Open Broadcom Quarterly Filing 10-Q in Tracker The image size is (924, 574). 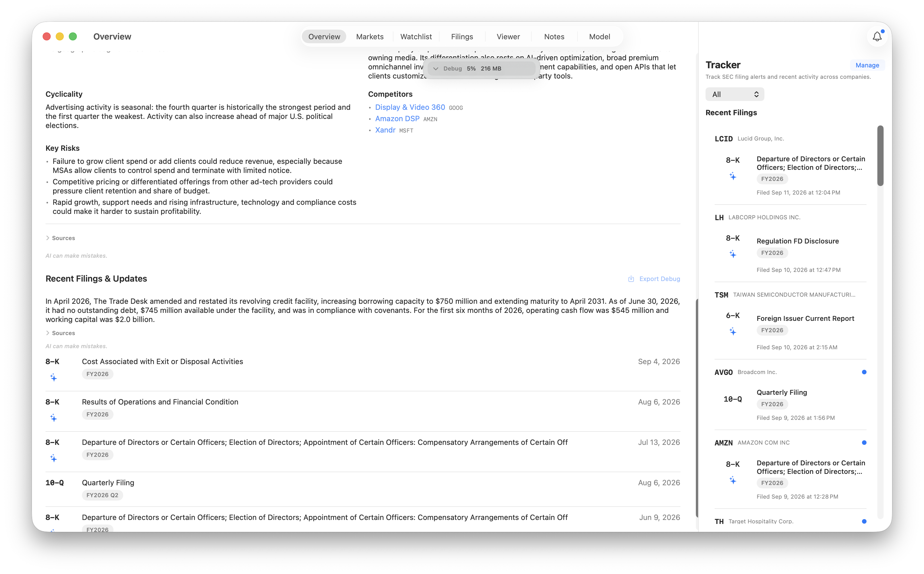790,405
